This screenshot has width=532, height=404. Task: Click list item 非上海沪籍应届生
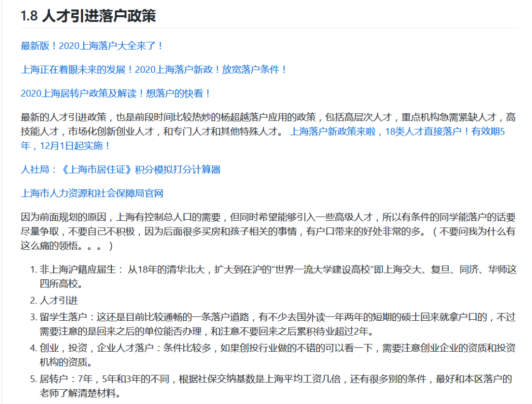[278, 276]
